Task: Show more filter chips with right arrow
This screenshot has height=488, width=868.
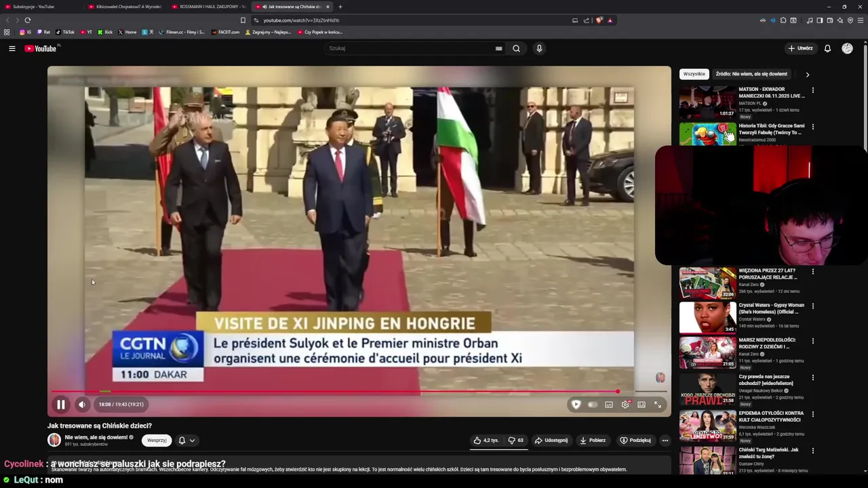Action: click(807, 75)
